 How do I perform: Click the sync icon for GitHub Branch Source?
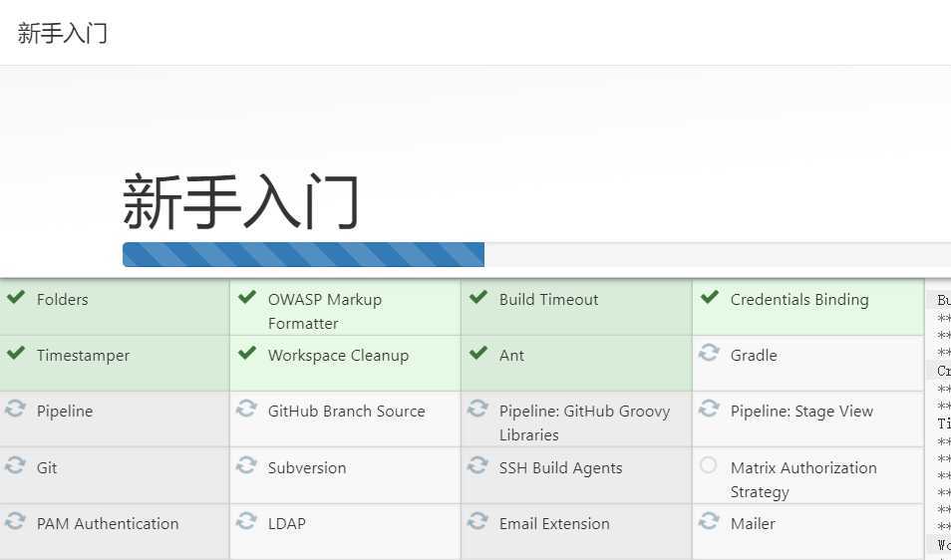point(246,409)
